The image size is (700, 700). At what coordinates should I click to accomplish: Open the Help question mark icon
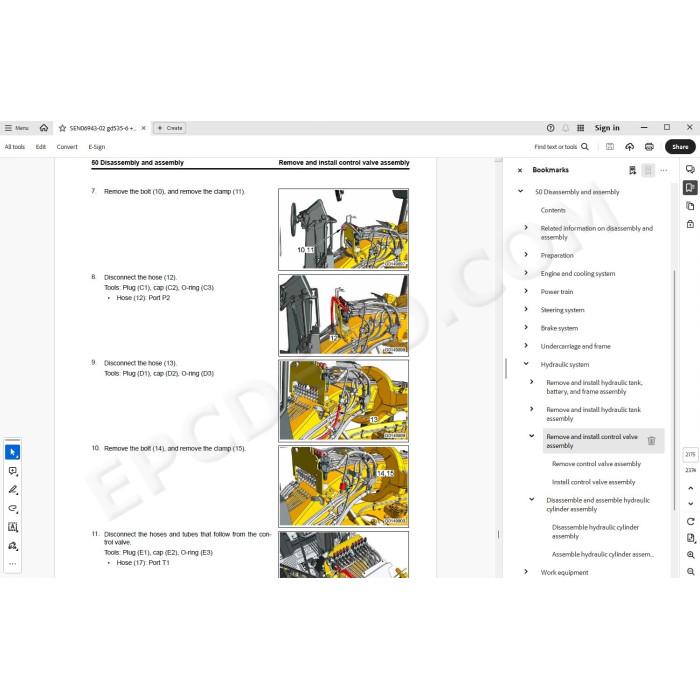(x=550, y=128)
